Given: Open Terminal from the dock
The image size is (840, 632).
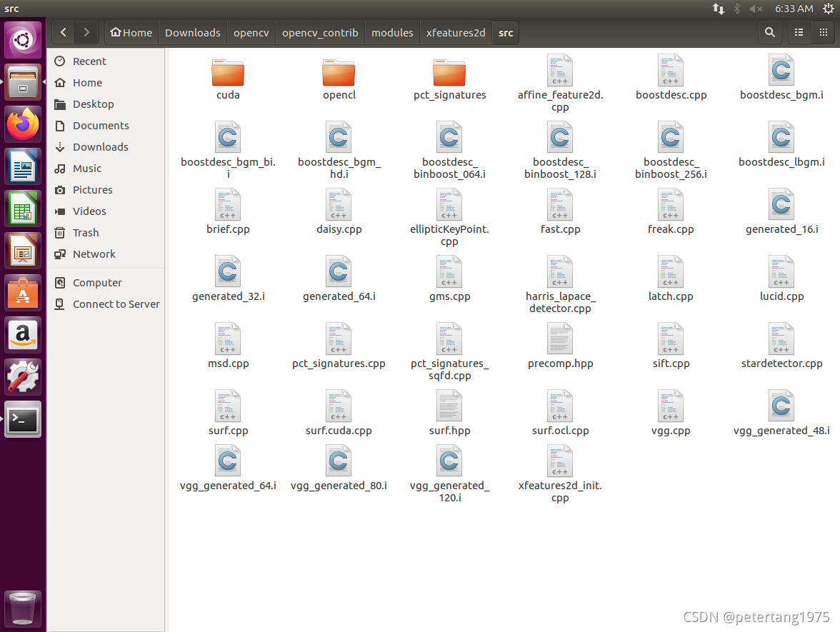Looking at the screenshot, I should pos(23,419).
